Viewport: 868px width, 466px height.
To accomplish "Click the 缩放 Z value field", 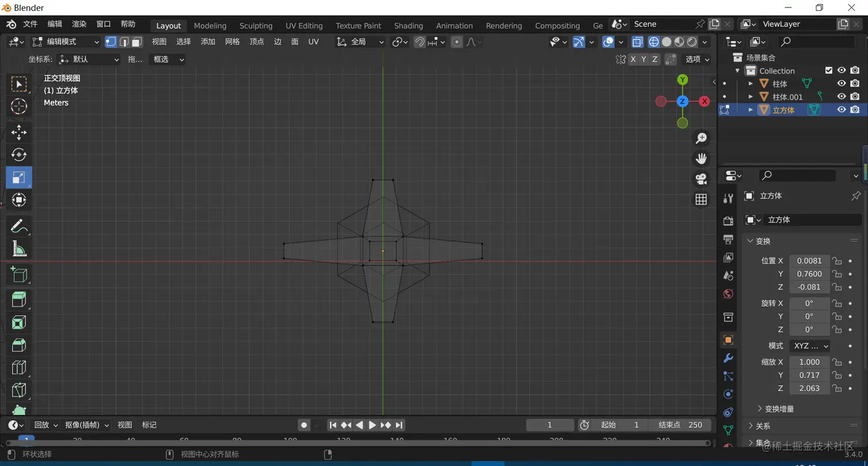I will [809, 389].
